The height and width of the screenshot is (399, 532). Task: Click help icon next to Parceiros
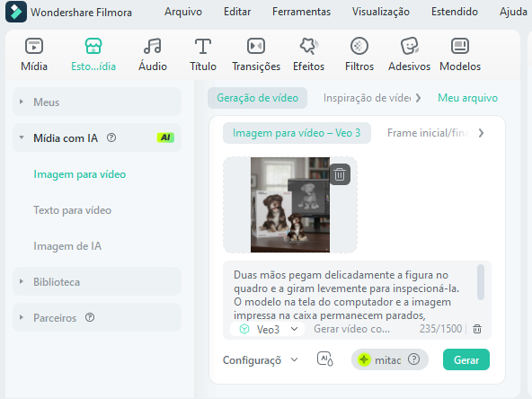click(90, 317)
